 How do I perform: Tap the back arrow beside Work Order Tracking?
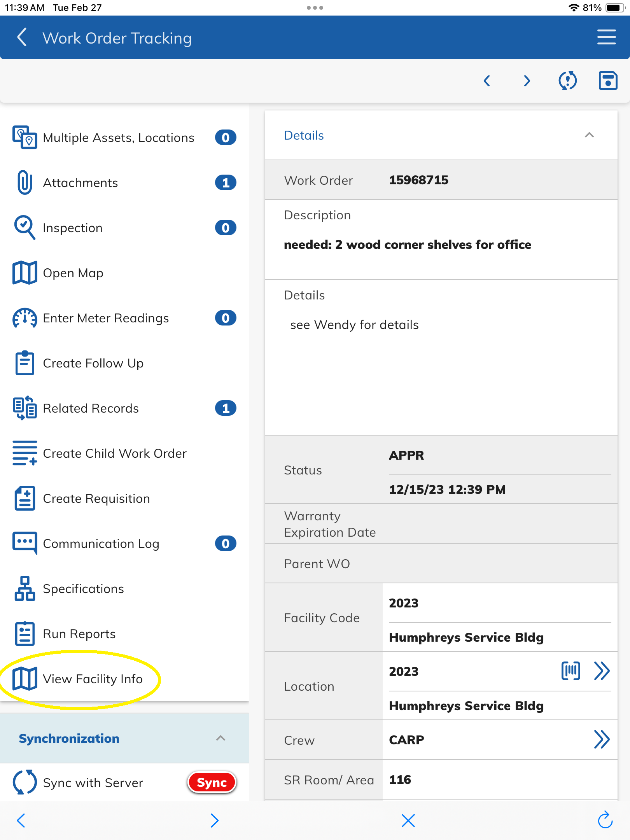coord(22,37)
